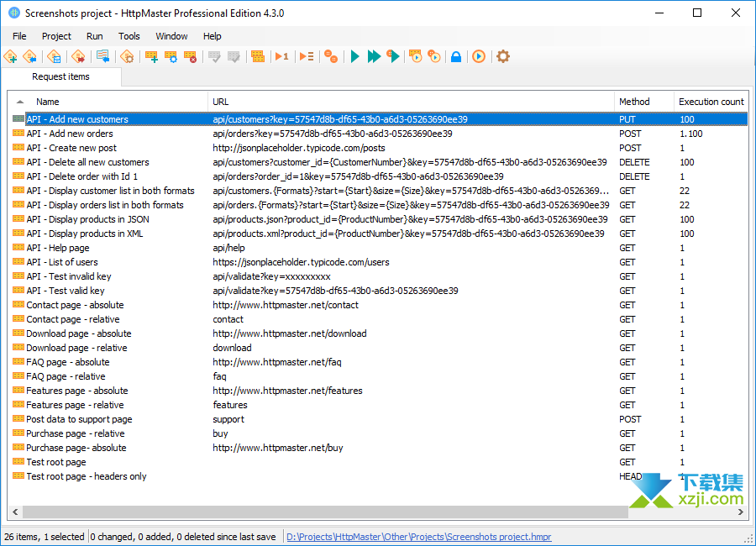This screenshot has height=546, width=756.
Task: Click add request item icon with green plus
Action: pyautogui.click(x=151, y=56)
